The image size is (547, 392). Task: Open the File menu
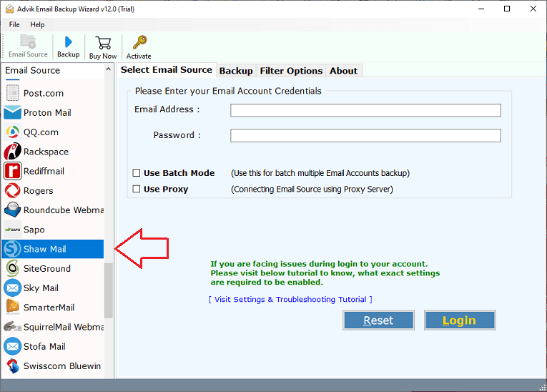[x=14, y=24]
